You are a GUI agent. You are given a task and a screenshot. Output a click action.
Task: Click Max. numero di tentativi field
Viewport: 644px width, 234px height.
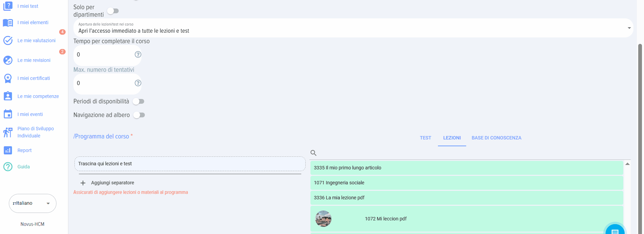[104, 83]
